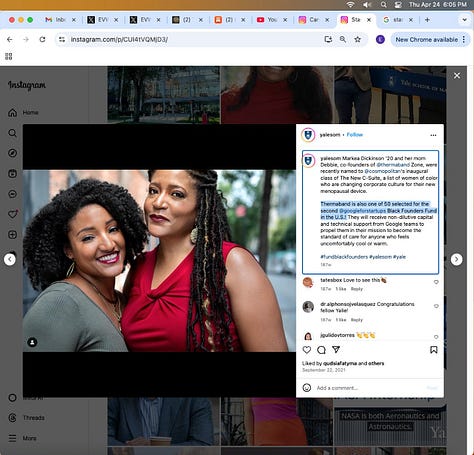
Task: Open @googleforstartups mention link
Action: (362, 211)
